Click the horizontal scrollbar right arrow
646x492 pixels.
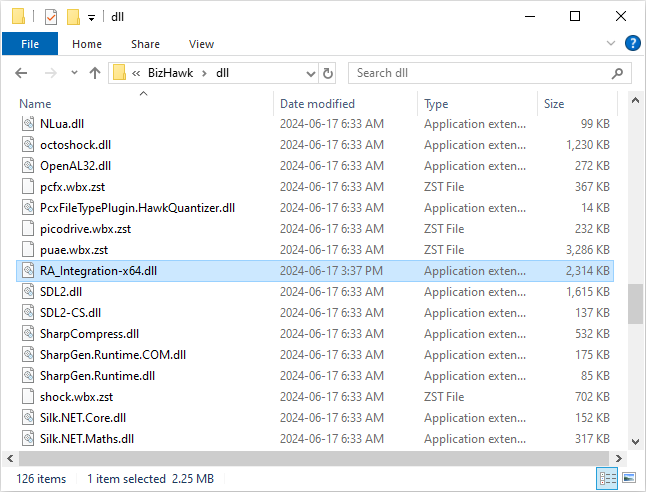(618, 458)
